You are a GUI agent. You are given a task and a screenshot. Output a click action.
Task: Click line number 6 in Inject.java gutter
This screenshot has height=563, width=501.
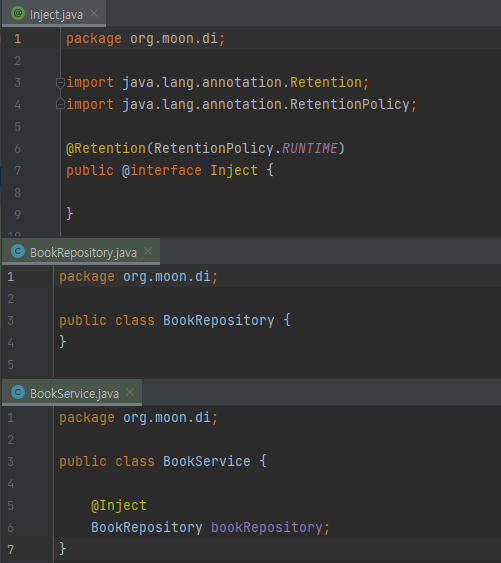pyautogui.click(x=17, y=148)
